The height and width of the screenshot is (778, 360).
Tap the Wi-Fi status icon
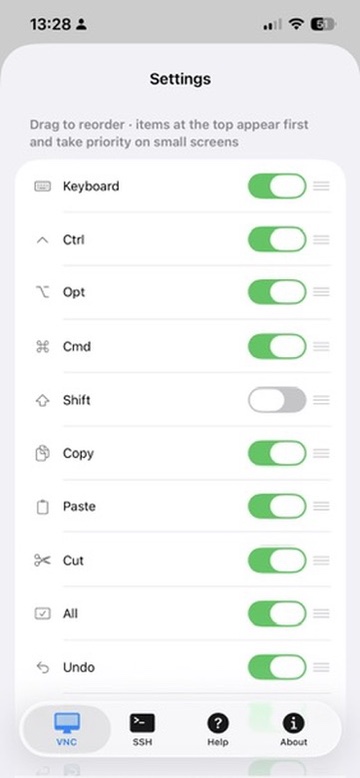[297, 24]
